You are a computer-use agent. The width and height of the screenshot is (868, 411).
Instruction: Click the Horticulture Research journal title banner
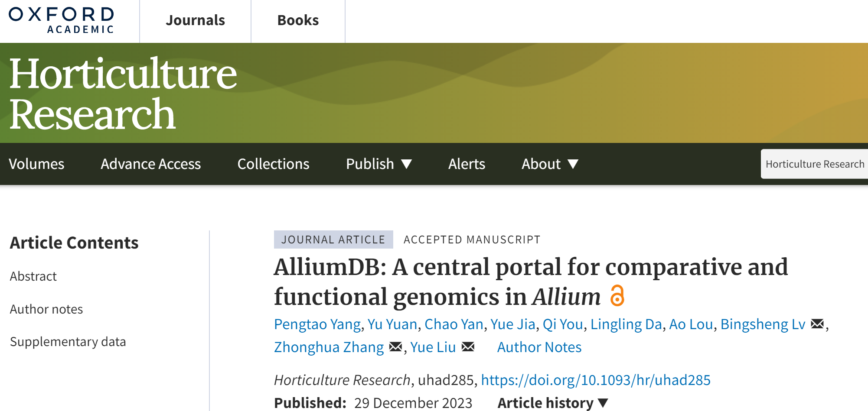[x=123, y=93]
